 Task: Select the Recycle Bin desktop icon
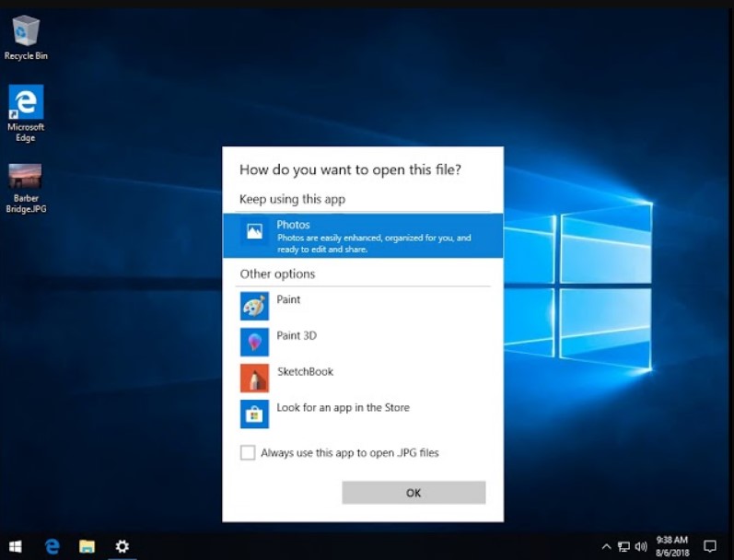coord(26,39)
